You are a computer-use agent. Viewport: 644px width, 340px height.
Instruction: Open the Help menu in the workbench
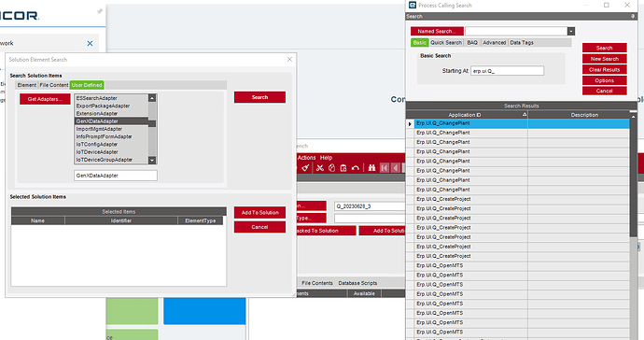326,158
